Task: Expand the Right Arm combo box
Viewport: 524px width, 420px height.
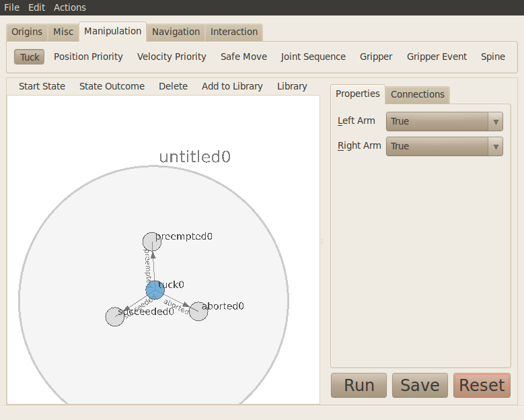Action: [444, 146]
